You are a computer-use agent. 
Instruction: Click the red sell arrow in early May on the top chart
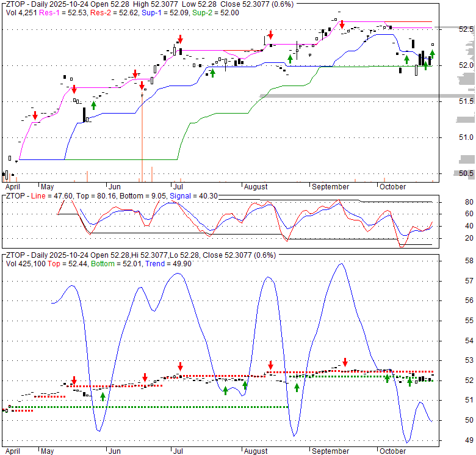click(35, 115)
